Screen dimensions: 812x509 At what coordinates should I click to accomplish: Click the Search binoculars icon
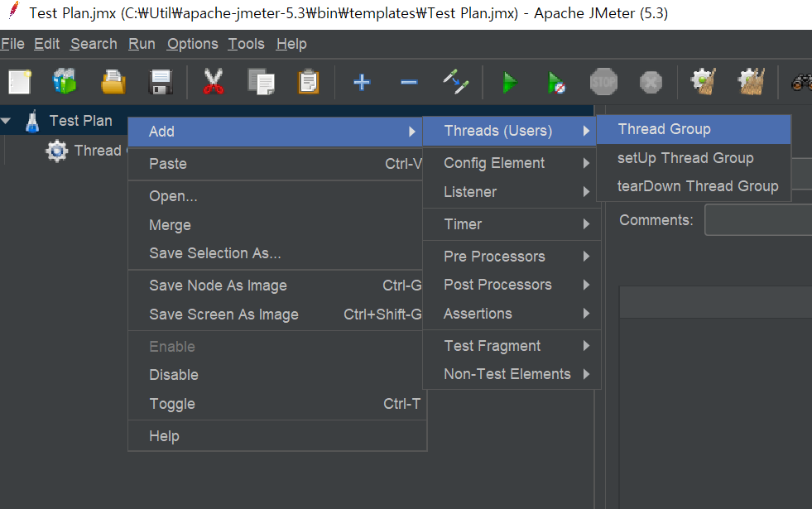pyautogui.click(x=801, y=82)
